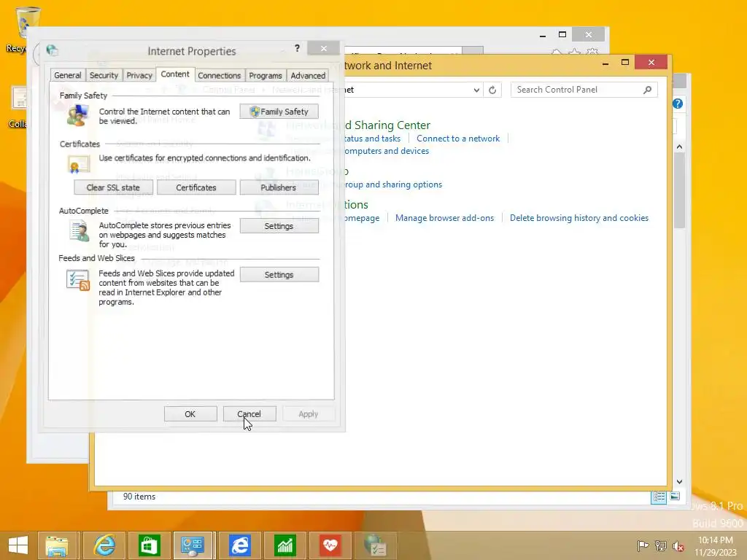
Task: Click the help question mark in Internet Properties
Action: 298,48
